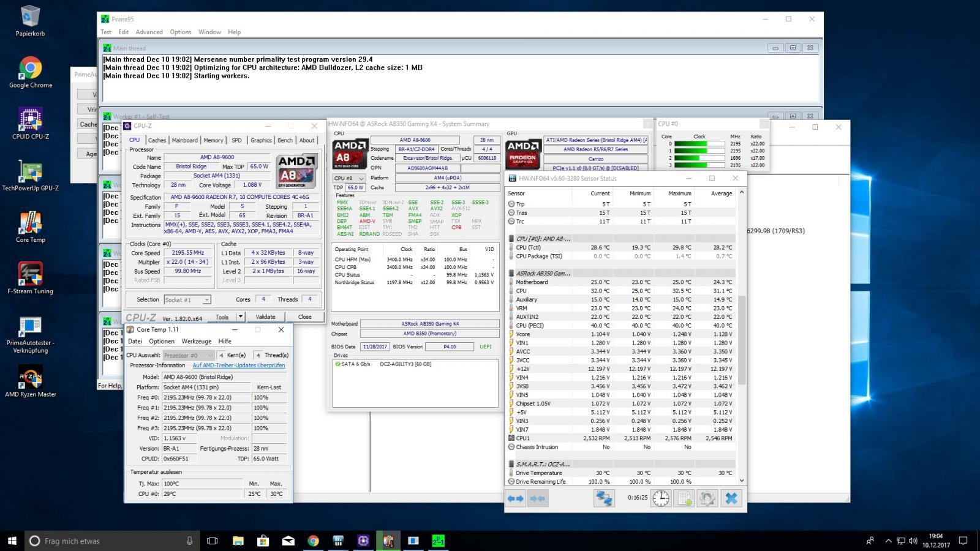Image resolution: width=980 pixels, height=551 pixels.
Task: Click the sensor list scroll-down arrow
Action: [x=742, y=481]
